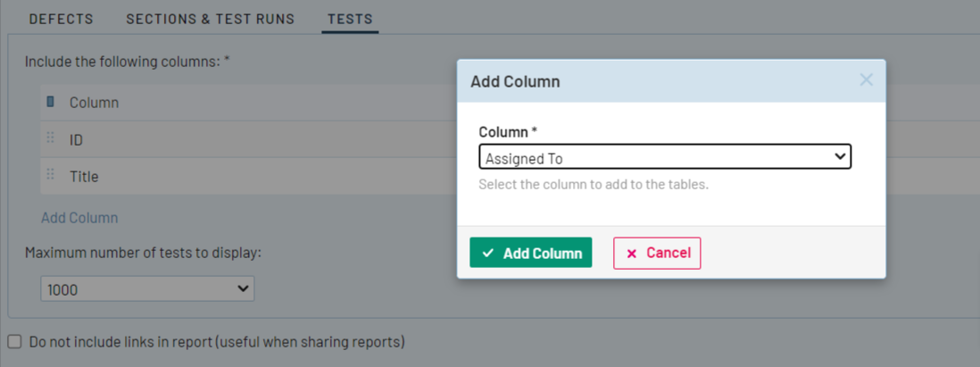Image resolution: width=980 pixels, height=367 pixels.
Task: Click the 'Do not include links in report' label
Action: click(217, 341)
